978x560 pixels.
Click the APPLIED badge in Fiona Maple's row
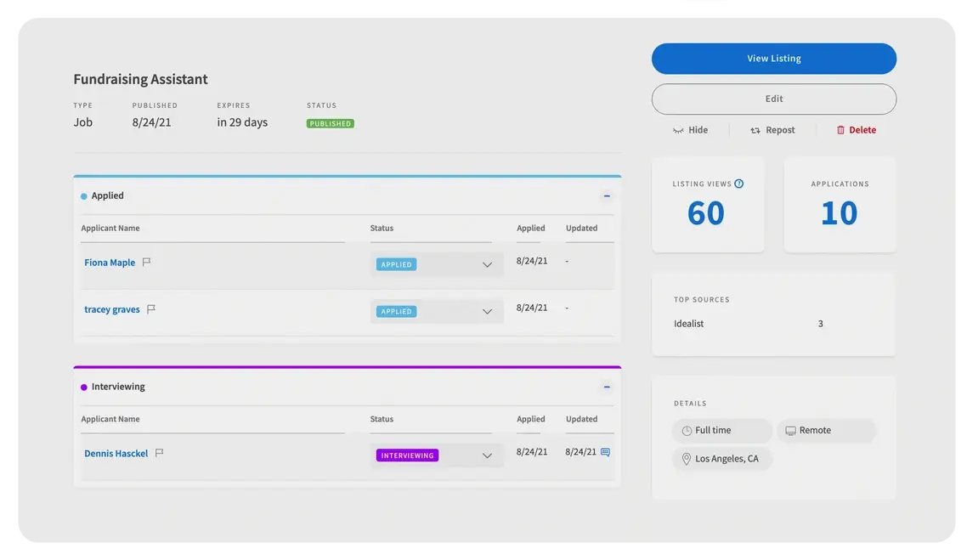(397, 264)
